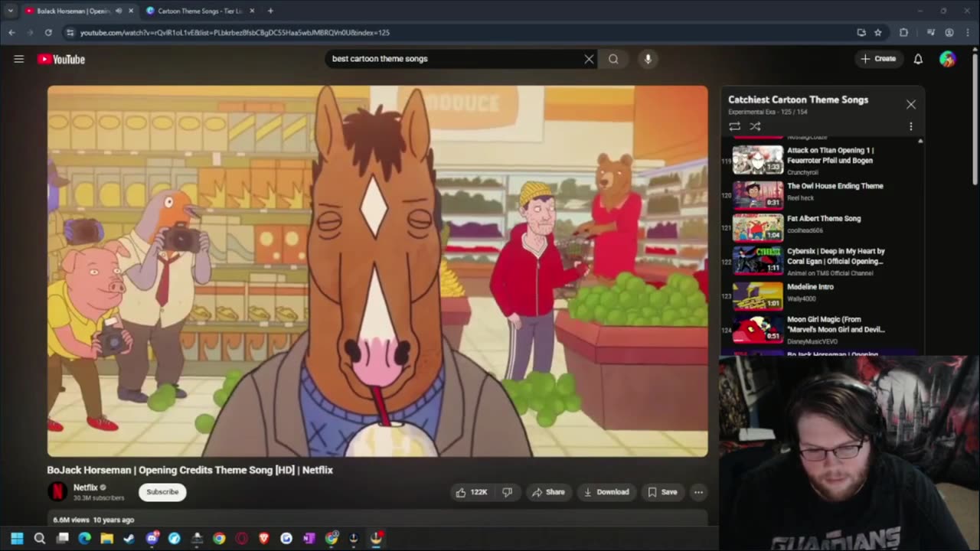
Task: Switch to Cartoon Theme Songs Tier List tab
Action: 199,11
